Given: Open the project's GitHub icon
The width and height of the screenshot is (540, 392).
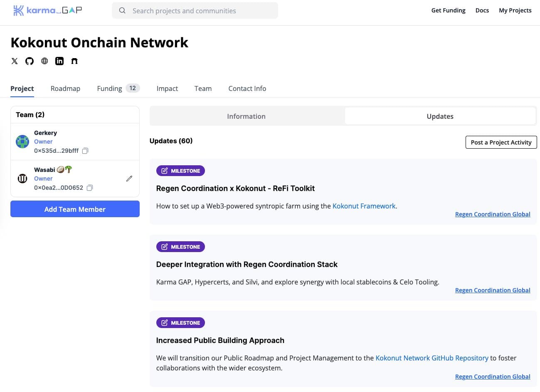Looking at the screenshot, I should pyautogui.click(x=30, y=61).
